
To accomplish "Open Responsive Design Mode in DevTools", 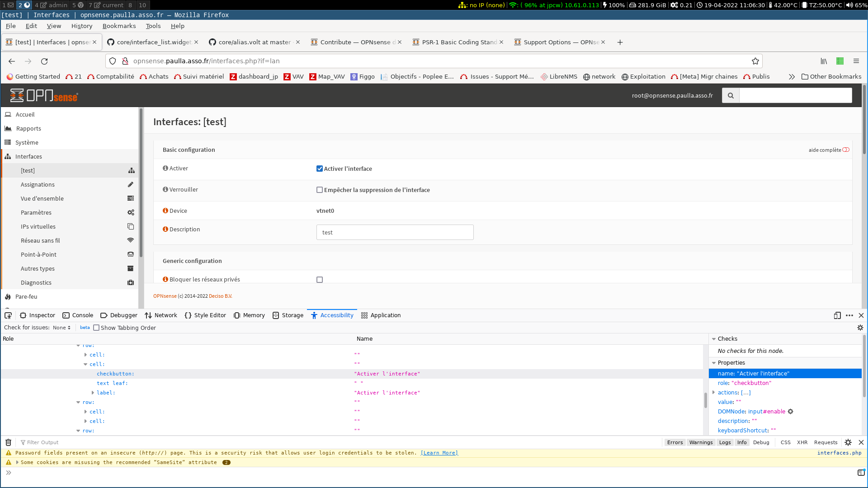I will coord(837,315).
